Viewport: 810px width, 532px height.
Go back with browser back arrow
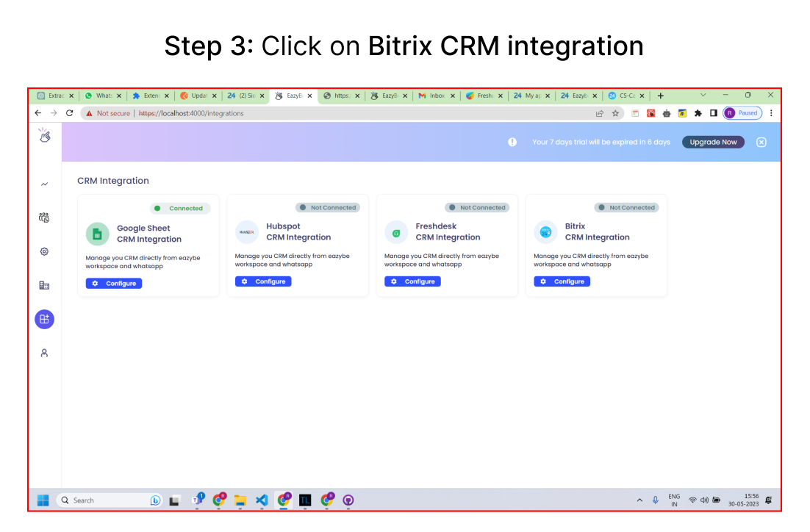[x=37, y=113]
